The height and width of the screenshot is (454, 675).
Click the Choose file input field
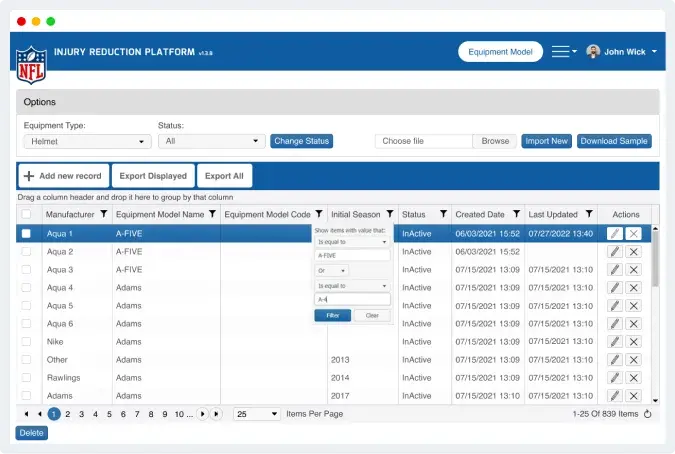click(424, 141)
